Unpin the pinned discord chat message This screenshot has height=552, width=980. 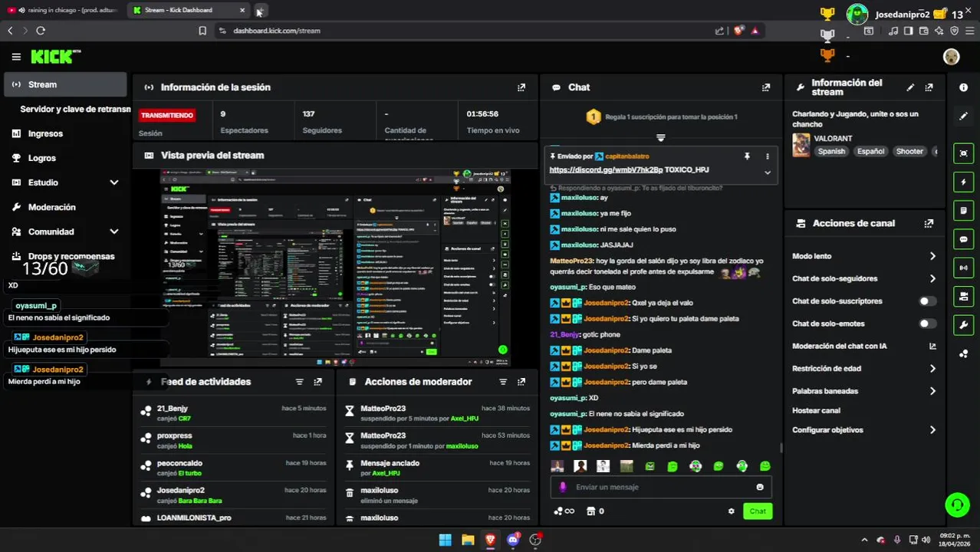click(747, 156)
